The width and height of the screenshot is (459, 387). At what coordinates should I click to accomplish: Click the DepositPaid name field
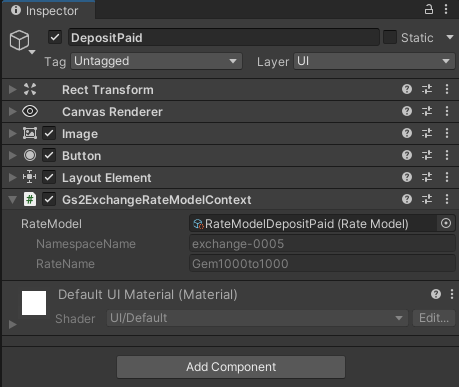pyautogui.click(x=224, y=37)
